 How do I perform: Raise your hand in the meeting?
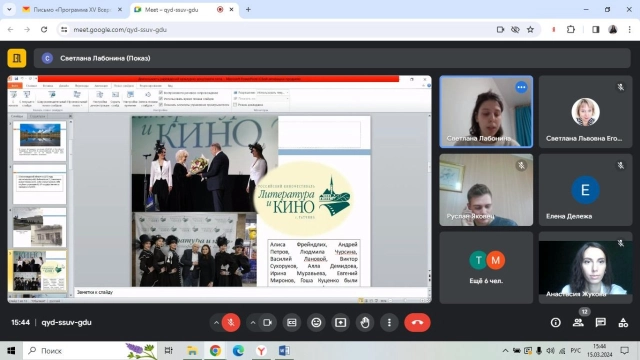pyautogui.click(x=365, y=322)
